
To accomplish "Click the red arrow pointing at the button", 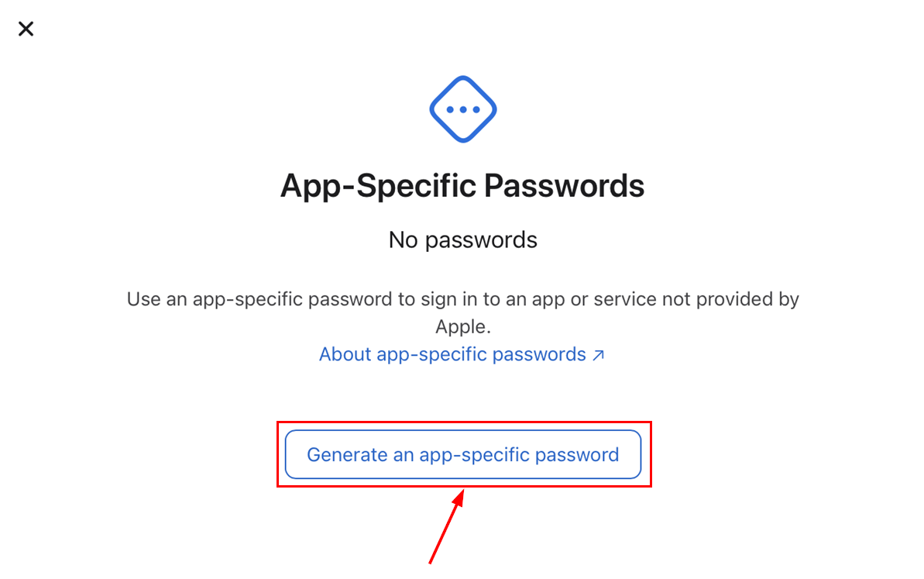I will (448, 526).
